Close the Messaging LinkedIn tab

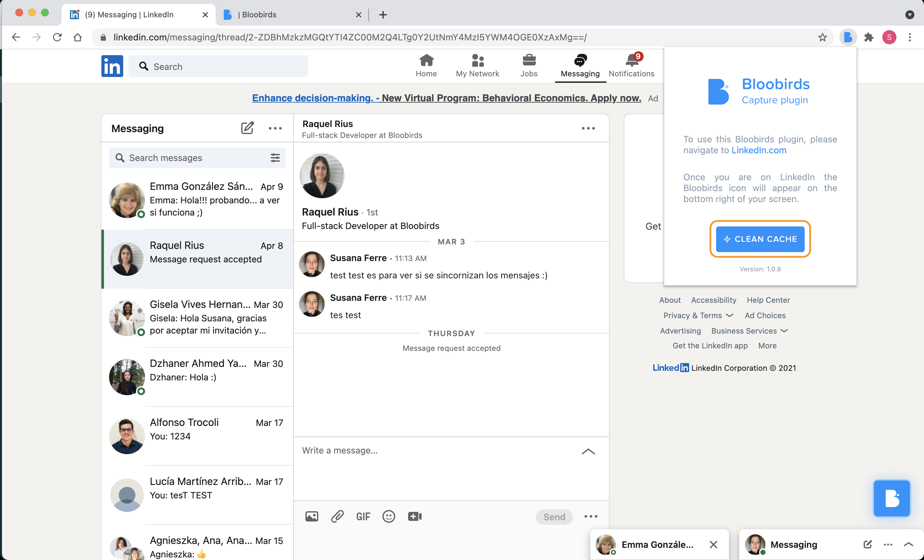tap(205, 15)
